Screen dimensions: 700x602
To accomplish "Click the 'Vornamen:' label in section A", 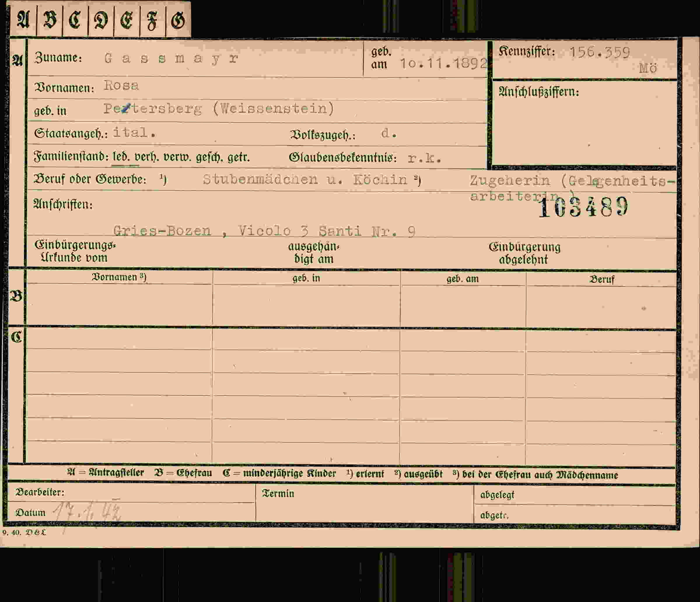I will tap(64, 88).
